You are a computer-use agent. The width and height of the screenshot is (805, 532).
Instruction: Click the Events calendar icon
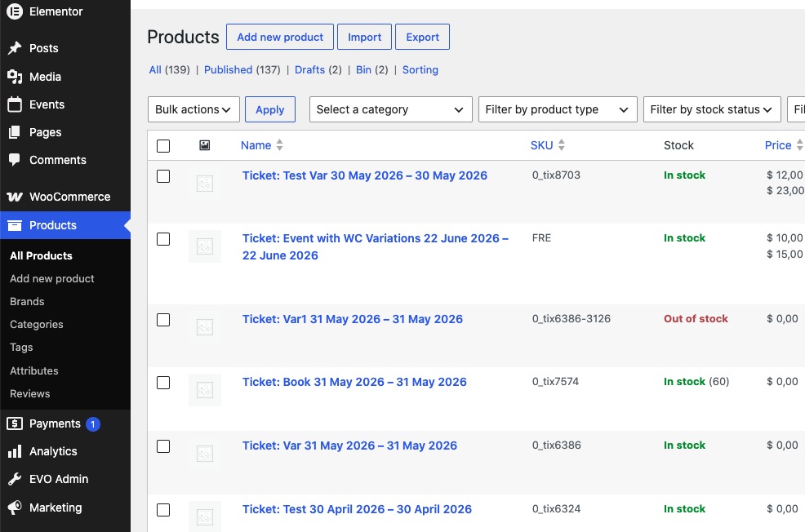[15, 104]
